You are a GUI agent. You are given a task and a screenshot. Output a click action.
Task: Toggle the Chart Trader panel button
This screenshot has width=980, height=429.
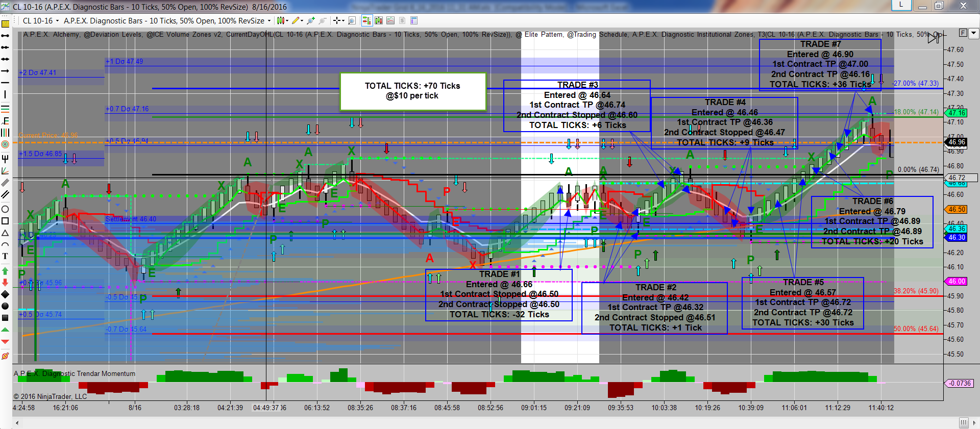[x=366, y=21]
